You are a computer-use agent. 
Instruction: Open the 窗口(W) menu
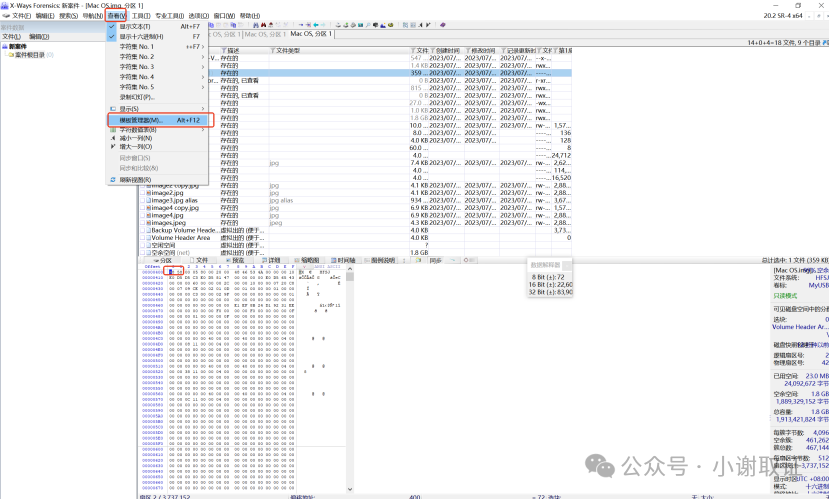pos(224,16)
